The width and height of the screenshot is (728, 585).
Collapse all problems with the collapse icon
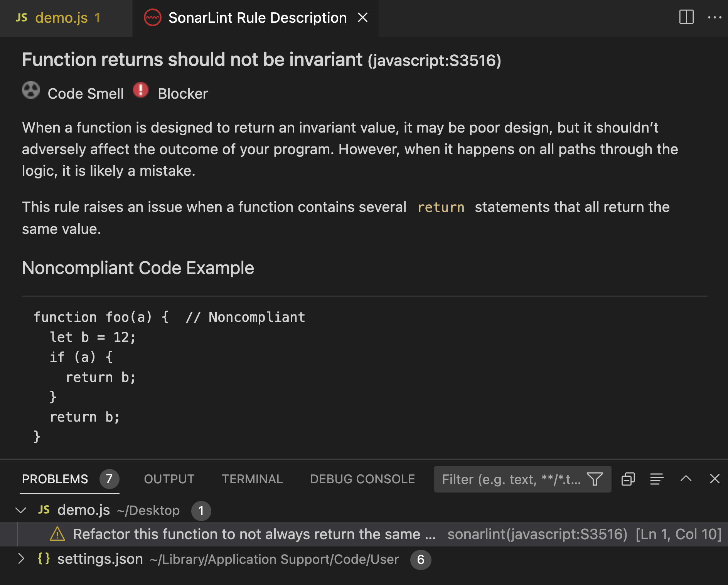628,479
